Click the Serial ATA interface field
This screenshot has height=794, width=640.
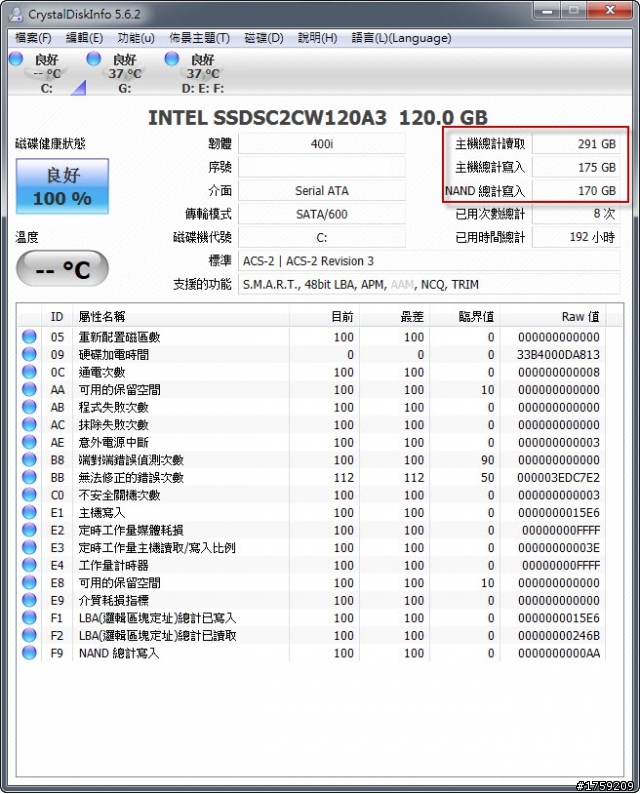(x=322, y=191)
